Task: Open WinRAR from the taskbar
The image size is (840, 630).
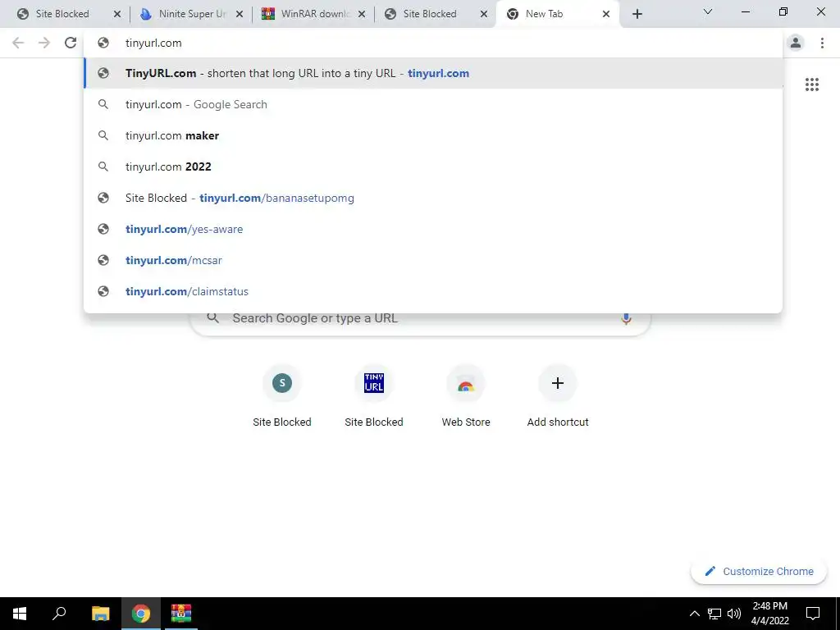Action: click(x=181, y=614)
